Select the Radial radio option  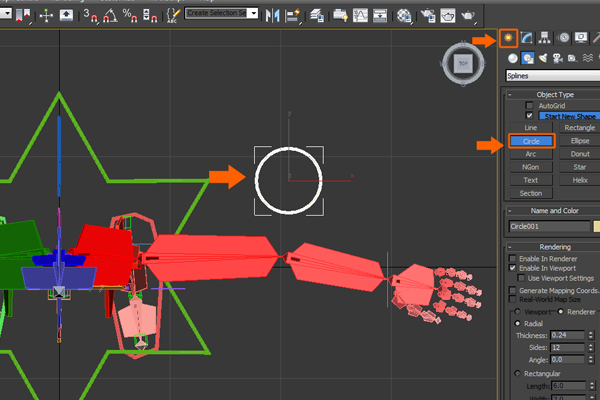(x=518, y=323)
